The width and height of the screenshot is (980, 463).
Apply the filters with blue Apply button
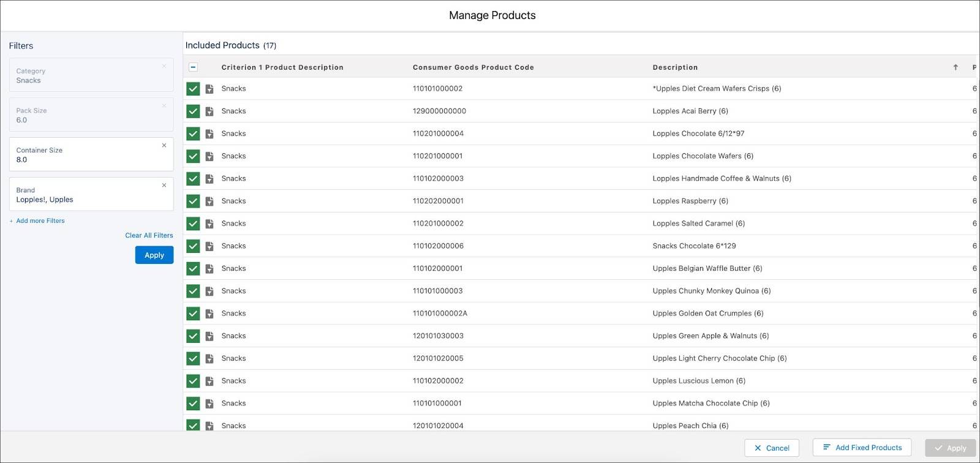(154, 255)
